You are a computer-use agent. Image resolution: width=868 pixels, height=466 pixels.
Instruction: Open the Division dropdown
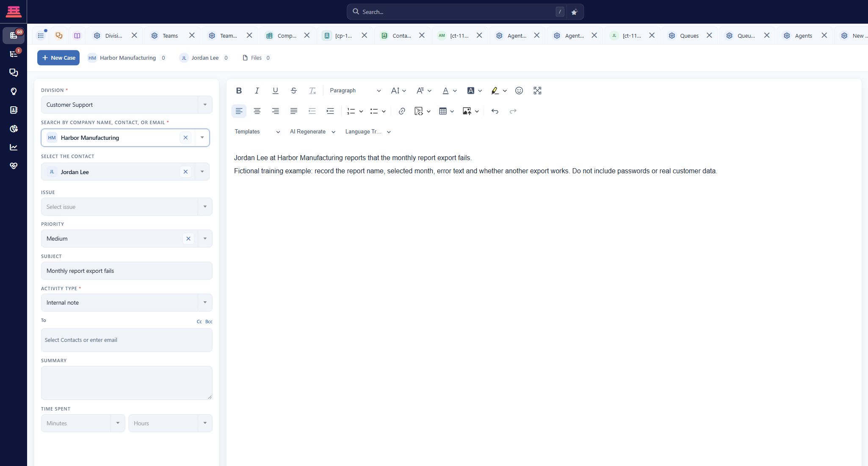[x=127, y=105]
